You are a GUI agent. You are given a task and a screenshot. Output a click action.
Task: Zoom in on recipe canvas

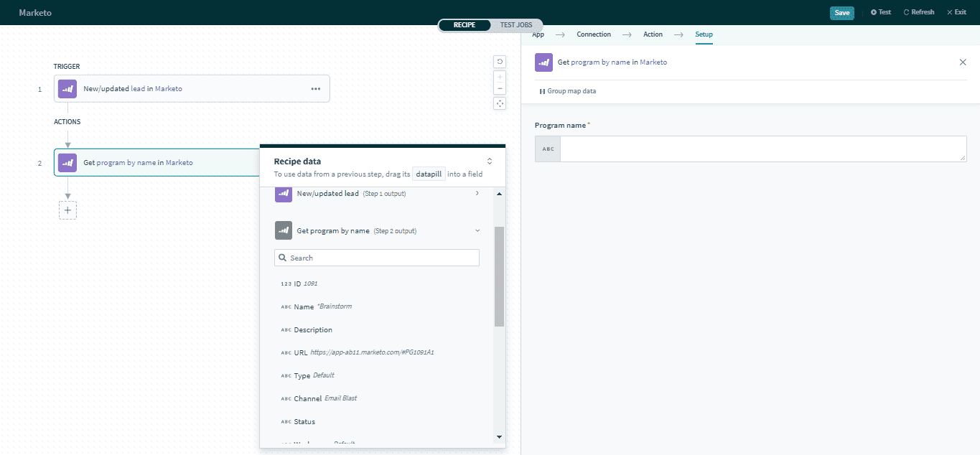tap(500, 77)
